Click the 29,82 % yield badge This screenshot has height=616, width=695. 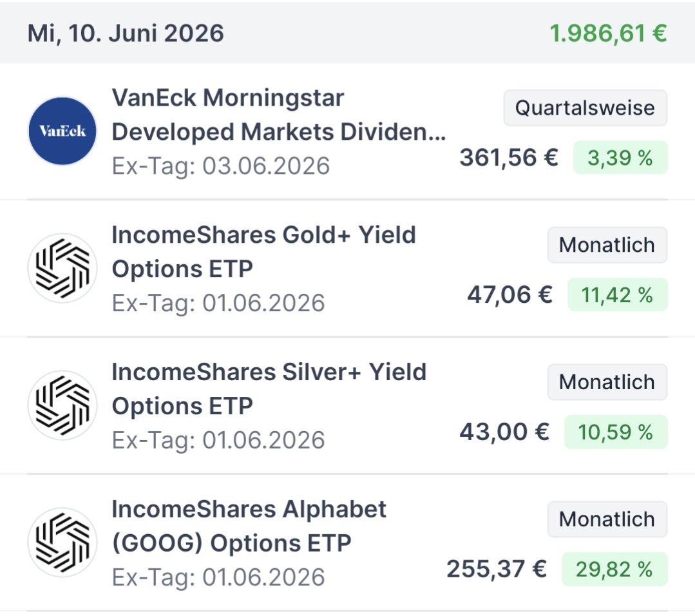614,569
